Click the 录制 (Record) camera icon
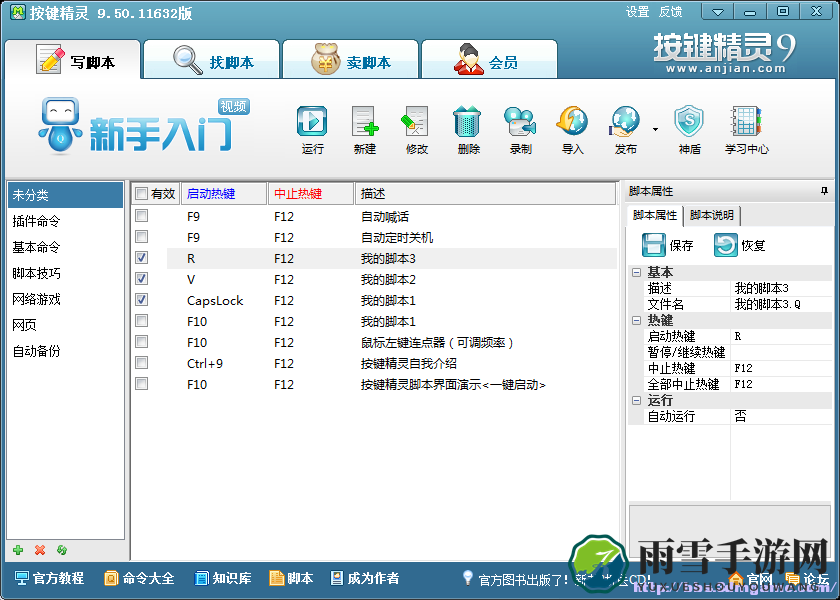The image size is (840, 600). tap(520, 122)
